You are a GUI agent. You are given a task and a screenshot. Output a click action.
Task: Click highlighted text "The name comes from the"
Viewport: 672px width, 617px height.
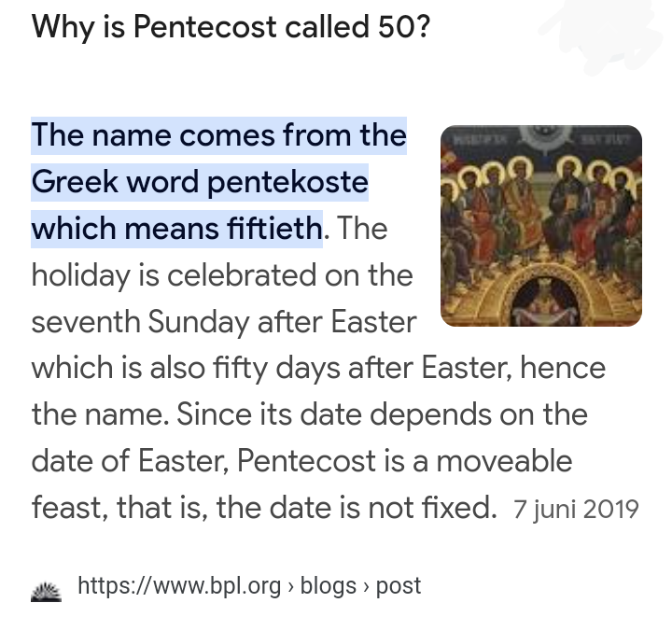click(219, 135)
